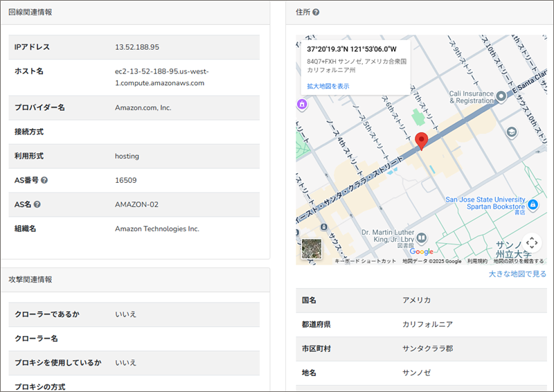Click the Spartan Bookstore shopping marker
This screenshot has width=554, height=392.
tap(533, 204)
